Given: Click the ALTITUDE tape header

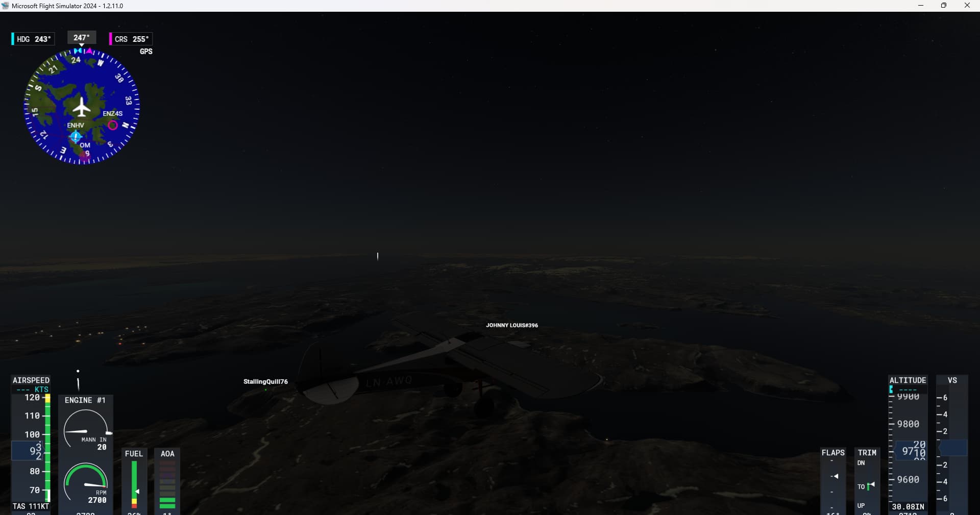Looking at the screenshot, I should coord(908,380).
